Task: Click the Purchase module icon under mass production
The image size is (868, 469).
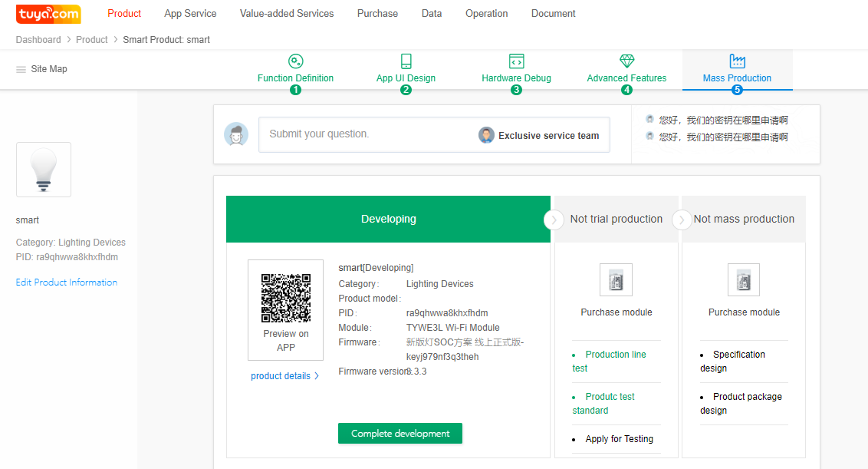Action: [x=743, y=280]
